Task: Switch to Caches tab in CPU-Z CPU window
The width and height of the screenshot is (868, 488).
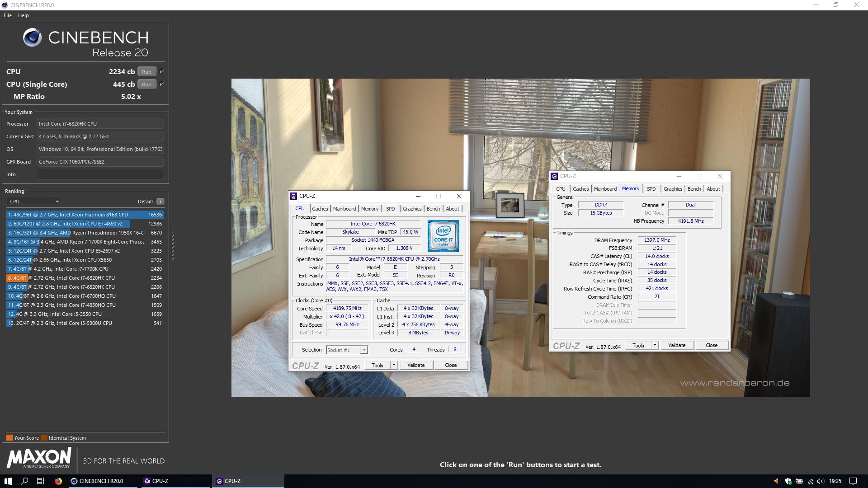Action: pyautogui.click(x=320, y=209)
